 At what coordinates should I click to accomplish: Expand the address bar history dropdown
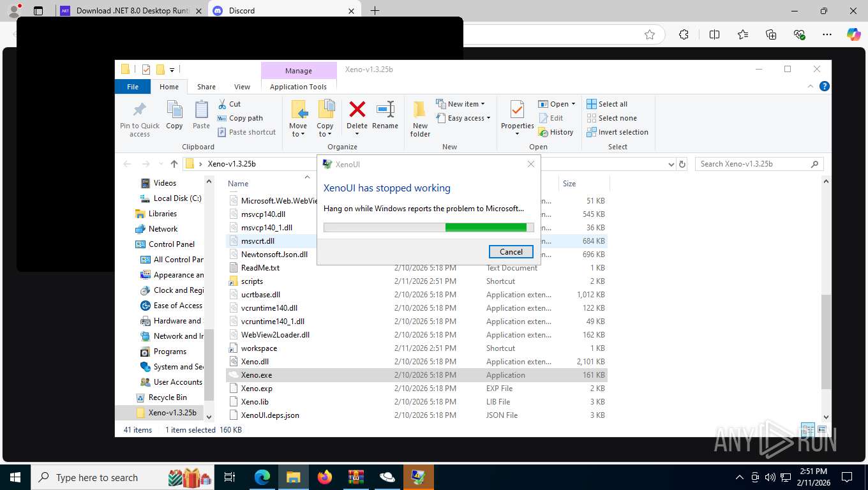(x=671, y=164)
